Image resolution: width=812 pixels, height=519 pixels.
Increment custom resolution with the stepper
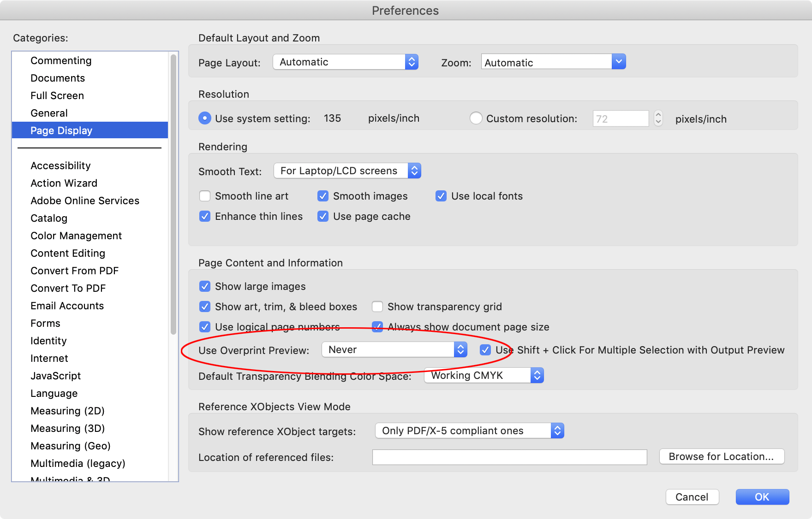coord(657,115)
